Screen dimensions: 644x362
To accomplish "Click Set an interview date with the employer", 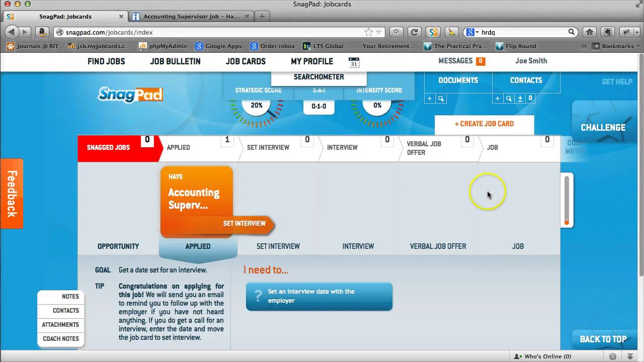I will [319, 296].
